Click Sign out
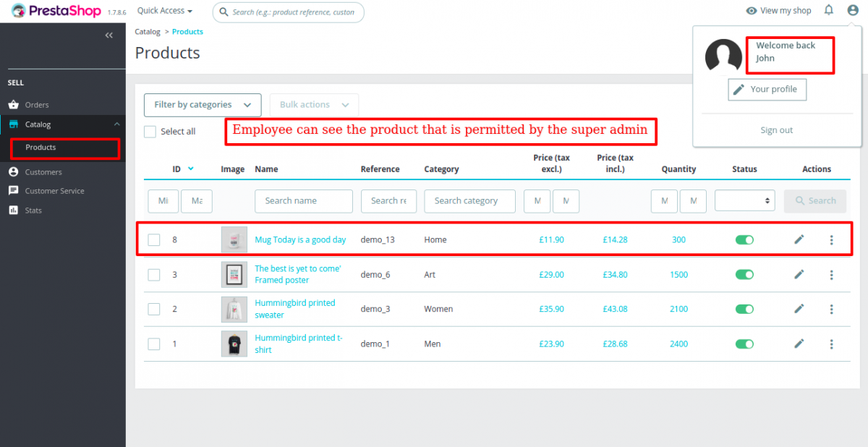The height and width of the screenshot is (447, 868). tap(776, 130)
